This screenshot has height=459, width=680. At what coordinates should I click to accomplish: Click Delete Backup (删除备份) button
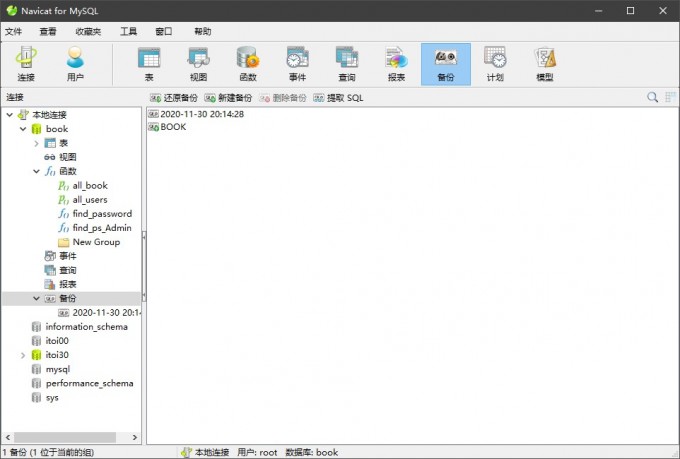coord(283,98)
